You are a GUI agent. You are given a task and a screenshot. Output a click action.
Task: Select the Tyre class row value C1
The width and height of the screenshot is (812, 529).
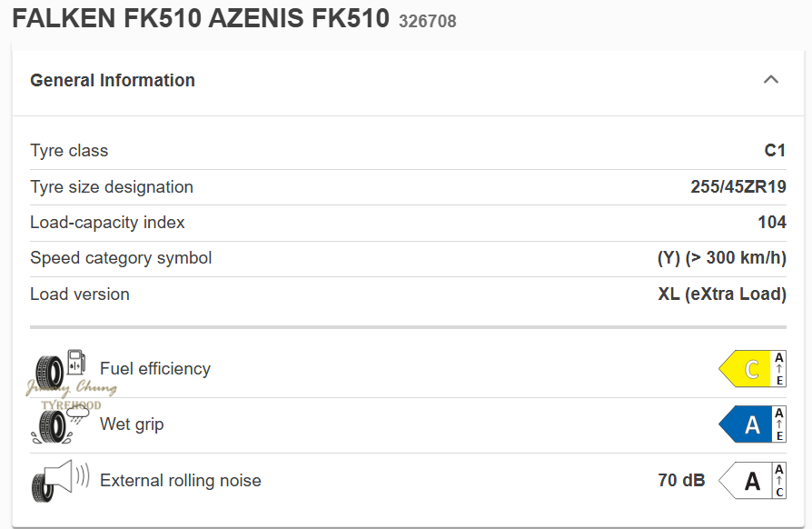coord(775,151)
